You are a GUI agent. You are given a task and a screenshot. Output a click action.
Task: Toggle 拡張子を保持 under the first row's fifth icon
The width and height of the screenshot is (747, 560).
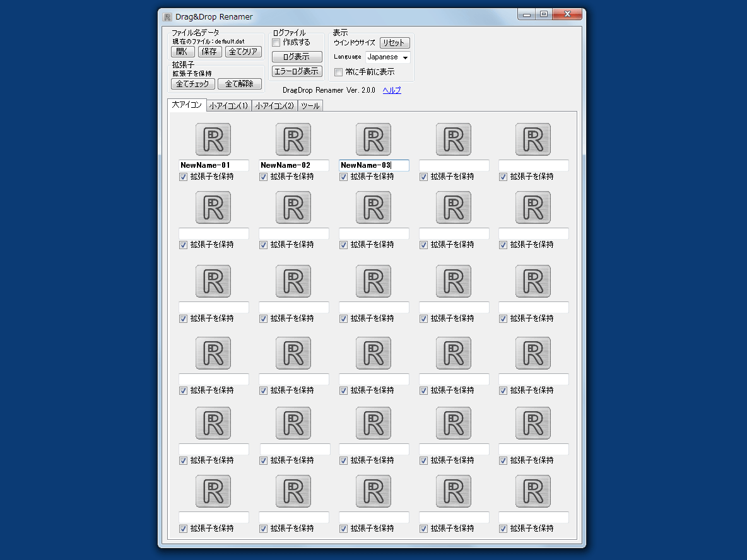click(503, 177)
